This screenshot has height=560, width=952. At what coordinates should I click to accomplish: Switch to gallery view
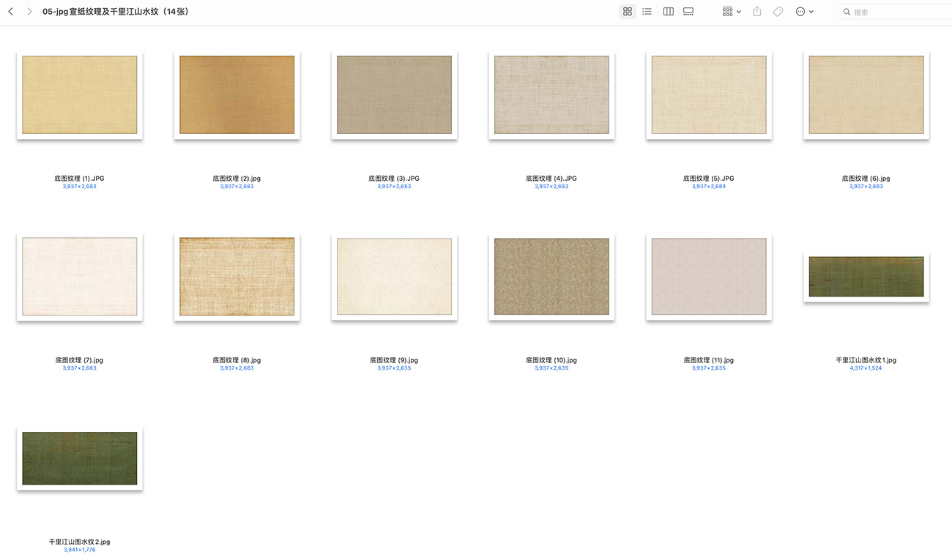(x=688, y=12)
